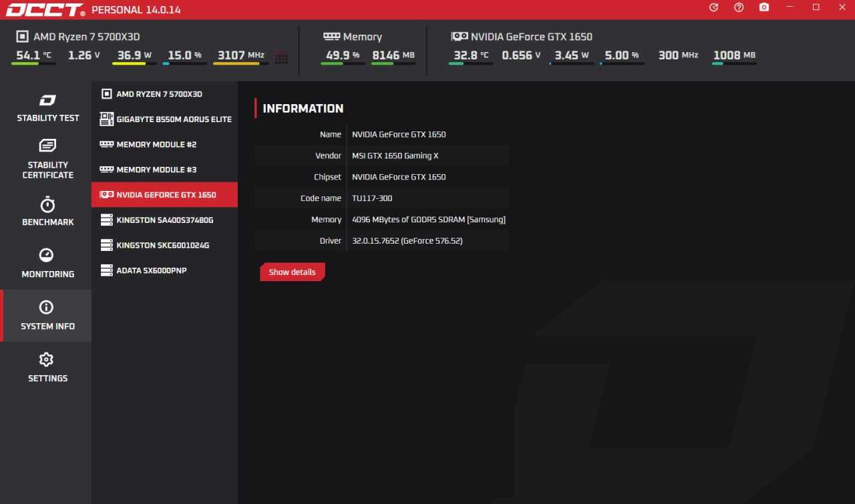Click the Driver value 32.0.15.7652 (GeForce 576.52)
The image size is (855, 504).
click(x=407, y=241)
